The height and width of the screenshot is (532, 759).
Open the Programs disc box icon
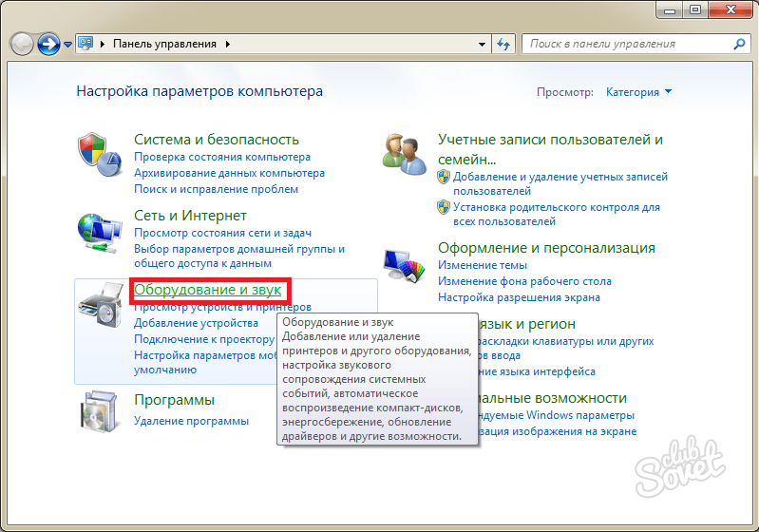tap(98, 411)
